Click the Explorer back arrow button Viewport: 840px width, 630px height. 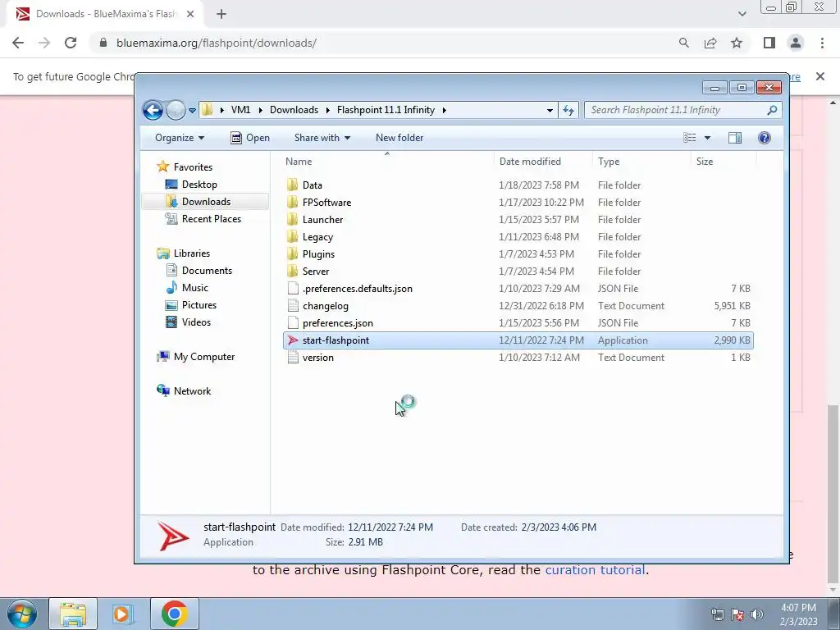153,111
